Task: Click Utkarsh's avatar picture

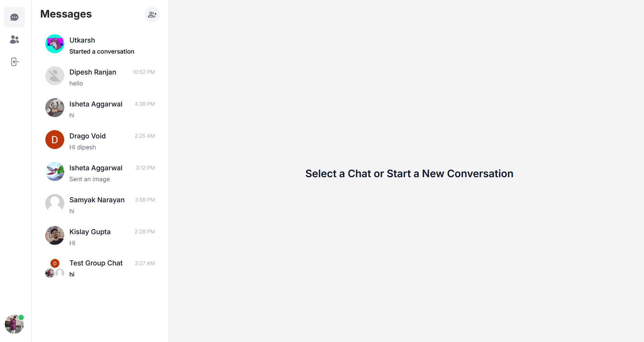Action: (x=55, y=44)
